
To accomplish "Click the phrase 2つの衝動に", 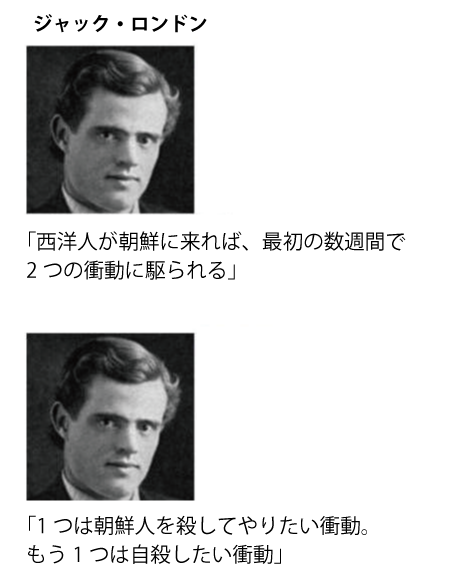I will coord(84,270).
